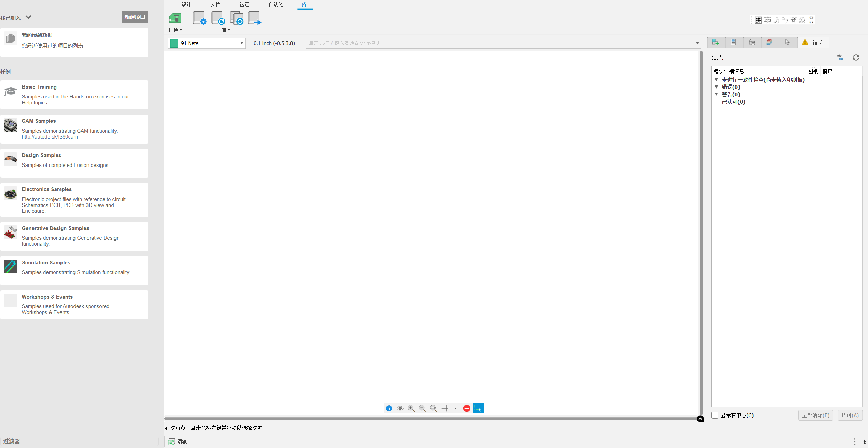Open the Design Samples thumbnail
Screen dimensions: 868x448
[11, 159]
